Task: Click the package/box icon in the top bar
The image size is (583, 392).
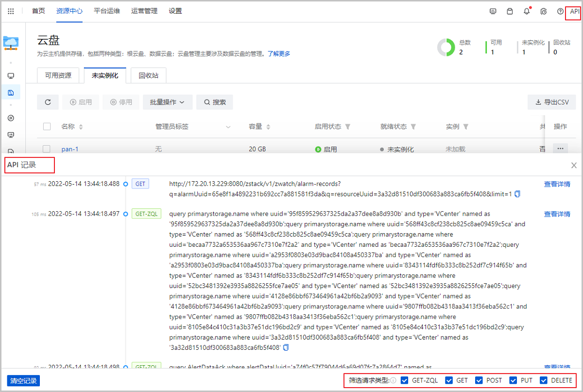Action: (x=510, y=11)
